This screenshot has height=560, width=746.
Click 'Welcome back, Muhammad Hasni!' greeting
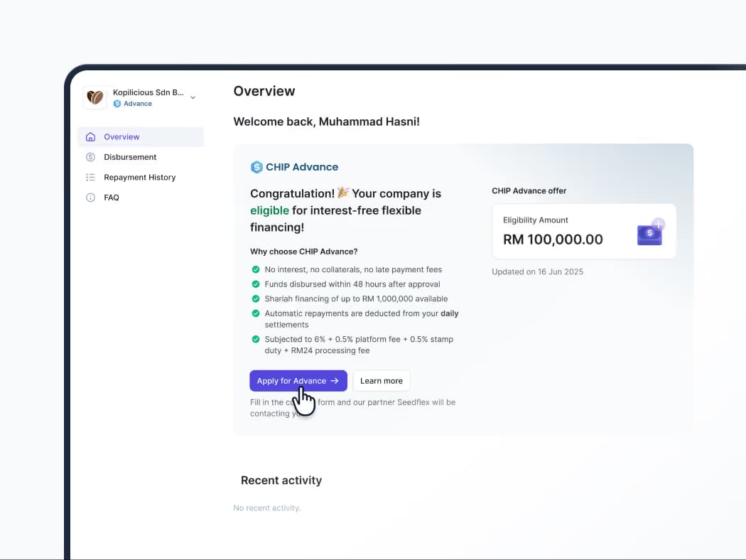(326, 122)
